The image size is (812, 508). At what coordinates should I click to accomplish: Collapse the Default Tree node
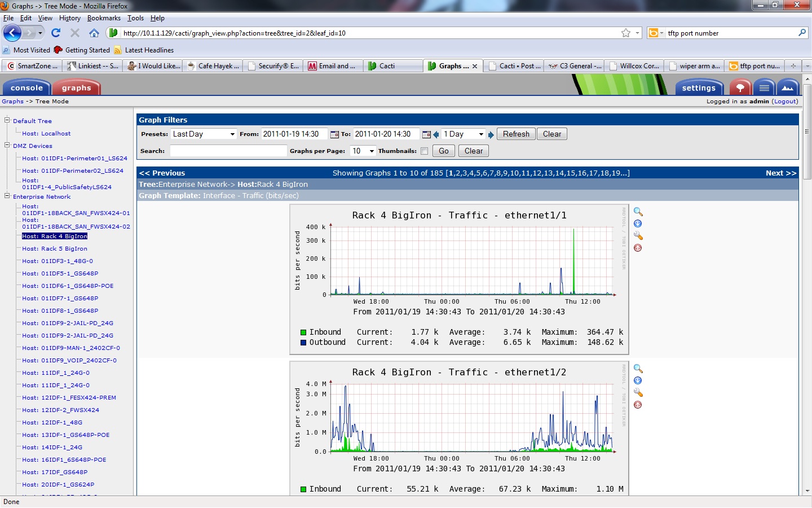pyautogui.click(x=7, y=120)
